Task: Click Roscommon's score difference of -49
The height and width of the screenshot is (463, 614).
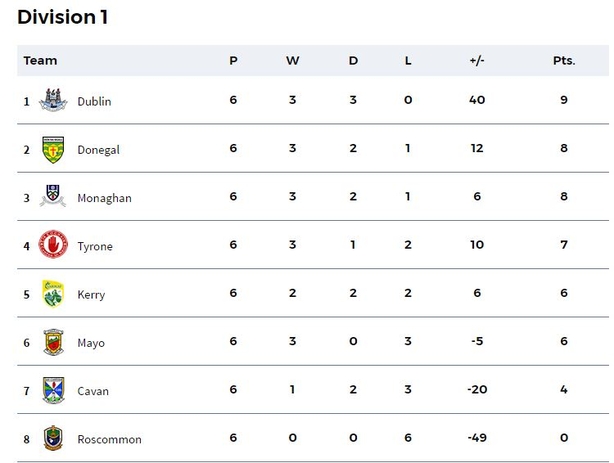Action: (477, 438)
